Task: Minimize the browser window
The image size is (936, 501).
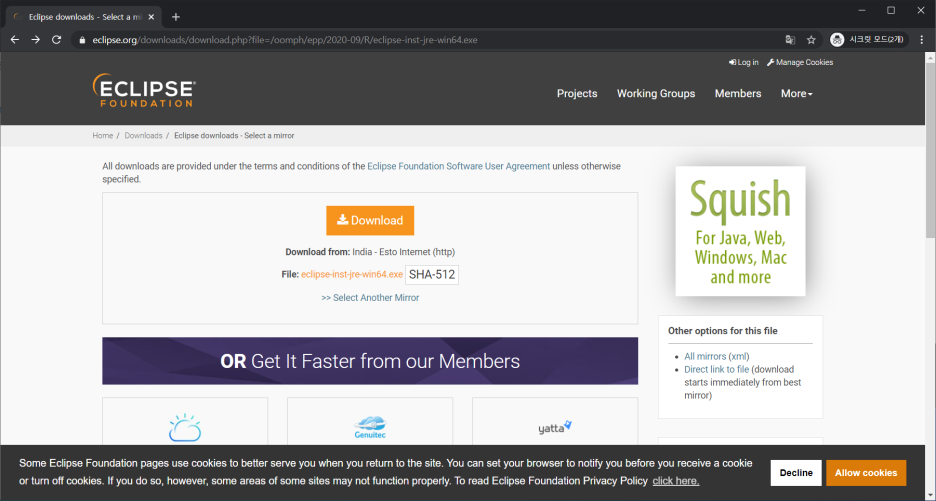Action: [862, 10]
